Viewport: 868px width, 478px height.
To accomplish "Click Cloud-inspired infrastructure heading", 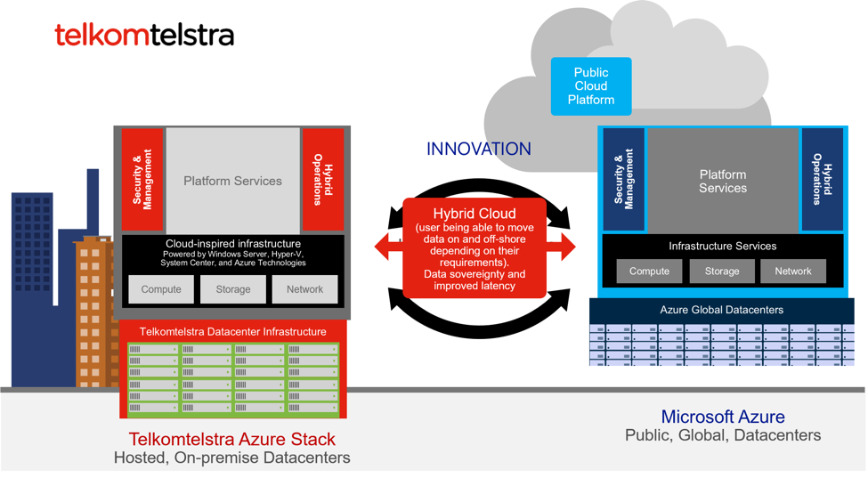I will 233,243.
